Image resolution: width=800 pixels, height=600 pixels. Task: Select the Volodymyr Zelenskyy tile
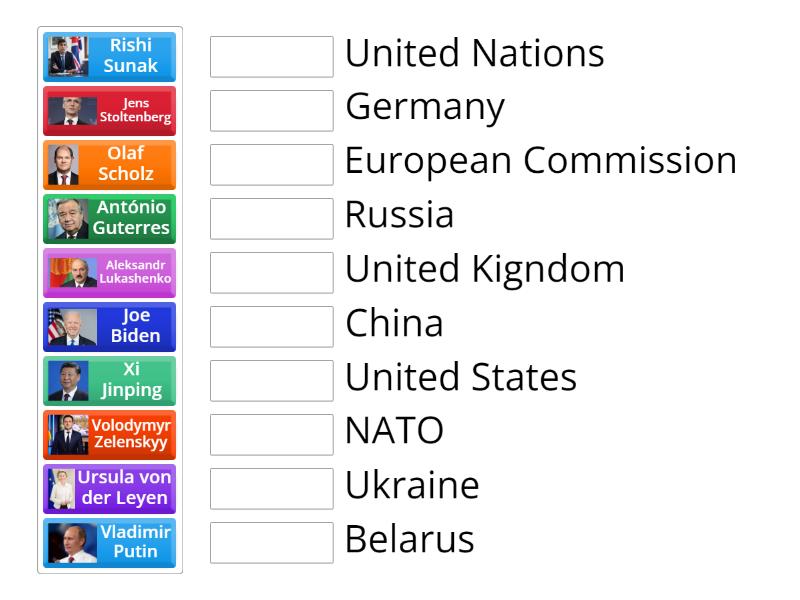[x=109, y=435]
